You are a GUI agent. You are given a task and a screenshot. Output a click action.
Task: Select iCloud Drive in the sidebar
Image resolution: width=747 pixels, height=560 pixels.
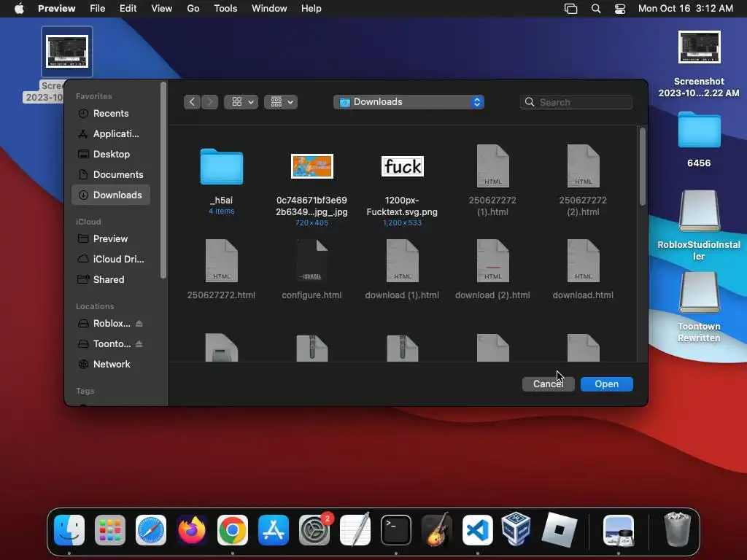111,260
